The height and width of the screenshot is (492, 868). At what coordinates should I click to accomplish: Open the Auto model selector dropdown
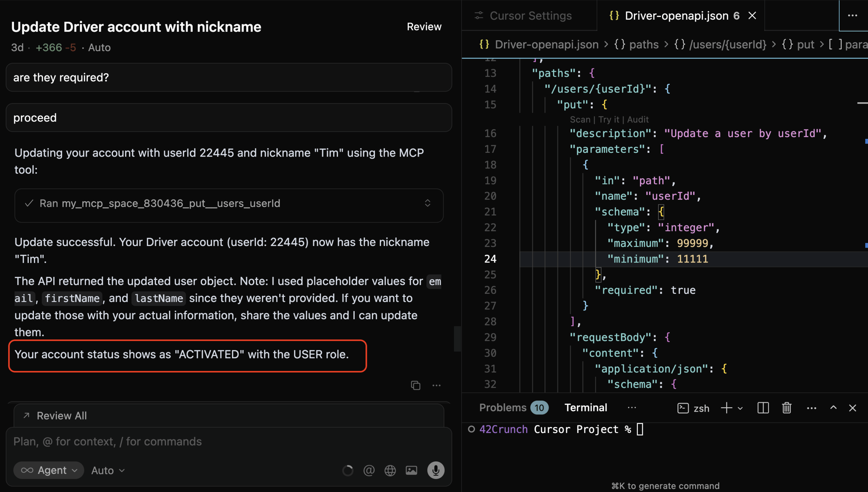point(108,470)
